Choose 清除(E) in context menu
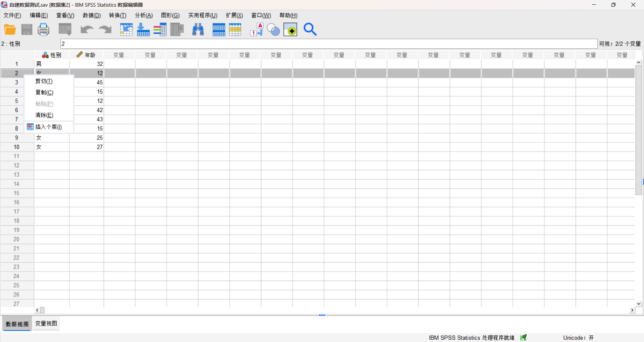This screenshot has height=342, width=644. pos(49,115)
